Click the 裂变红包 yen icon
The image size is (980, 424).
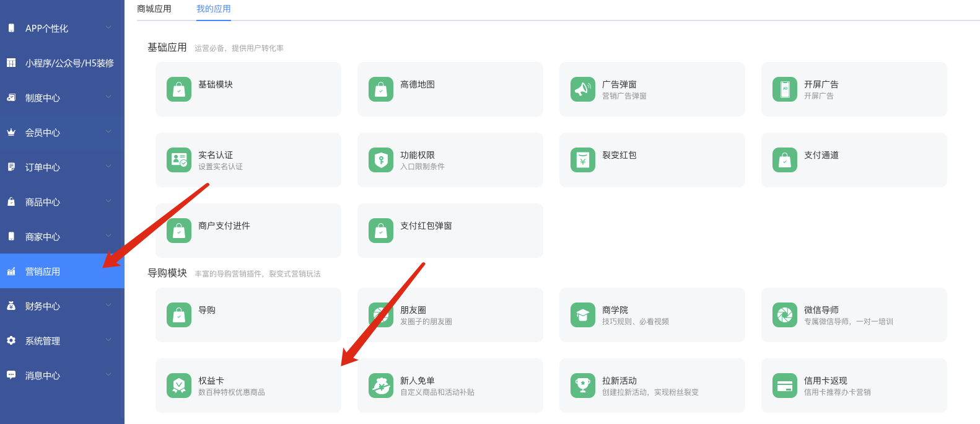coord(583,160)
